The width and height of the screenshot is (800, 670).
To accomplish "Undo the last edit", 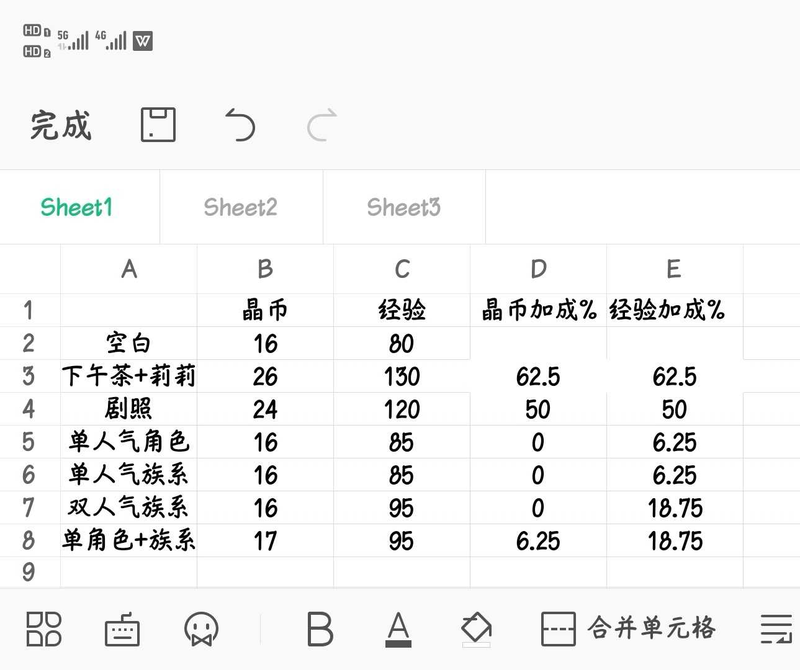I will coord(240,125).
